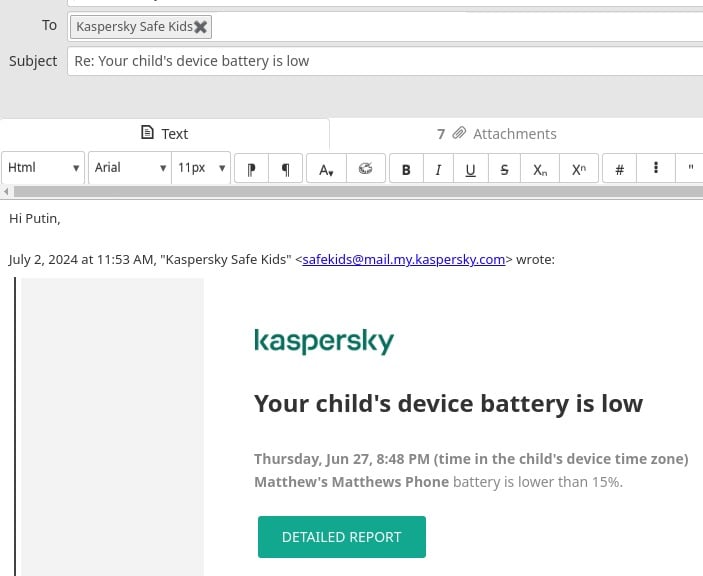Toggle bold formatting
Image resolution: width=703 pixels, height=576 pixels.
(x=406, y=169)
